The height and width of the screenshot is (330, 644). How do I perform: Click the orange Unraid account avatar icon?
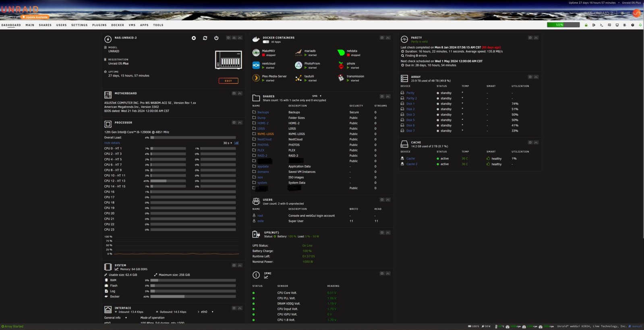point(637,13)
